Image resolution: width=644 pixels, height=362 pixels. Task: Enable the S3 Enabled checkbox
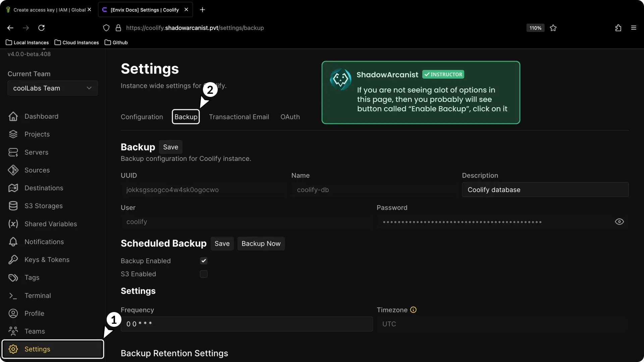[204, 274]
